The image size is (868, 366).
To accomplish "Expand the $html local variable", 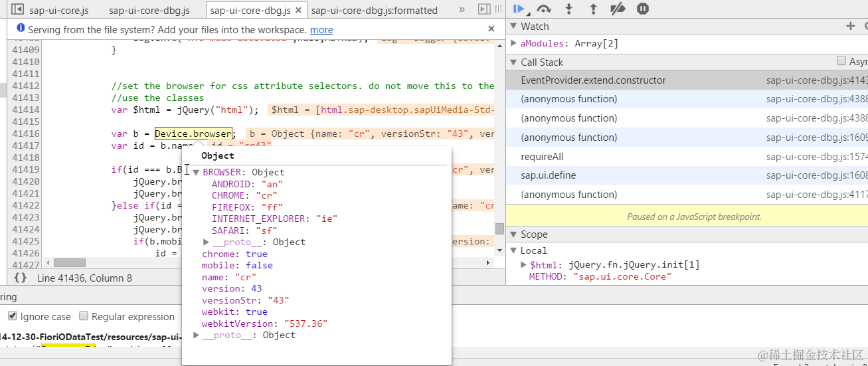I will tap(525, 264).
